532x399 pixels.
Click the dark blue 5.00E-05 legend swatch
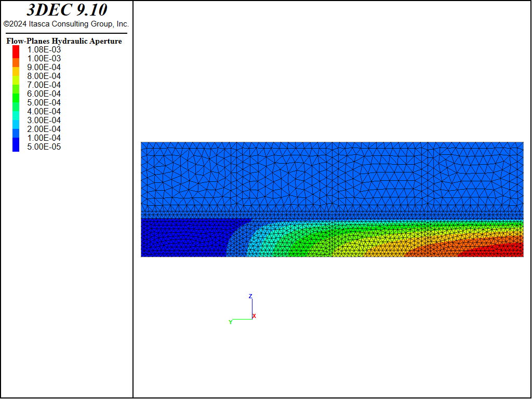tap(16, 147)
